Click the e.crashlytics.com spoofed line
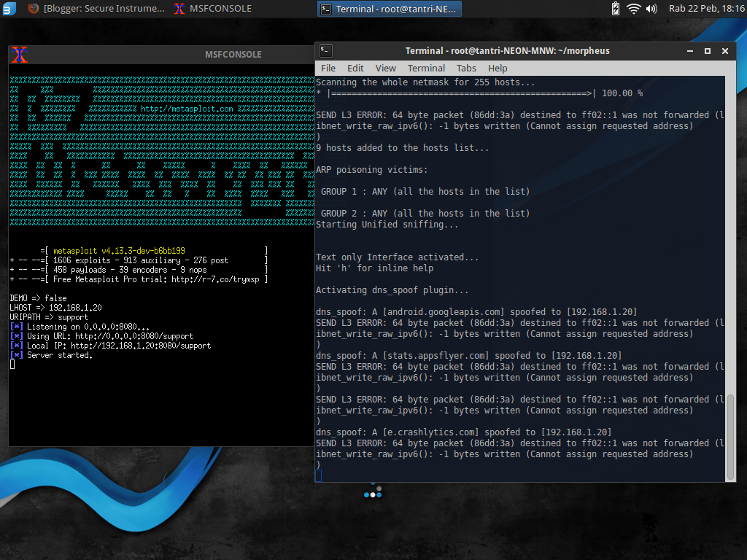This screenshot has height=560, width=747. pos(463,433)
